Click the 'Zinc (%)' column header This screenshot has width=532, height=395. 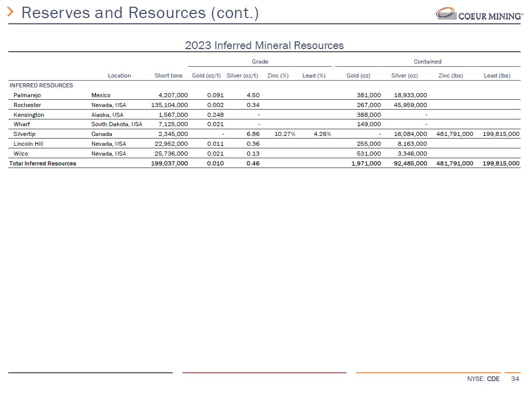point(278,75)
